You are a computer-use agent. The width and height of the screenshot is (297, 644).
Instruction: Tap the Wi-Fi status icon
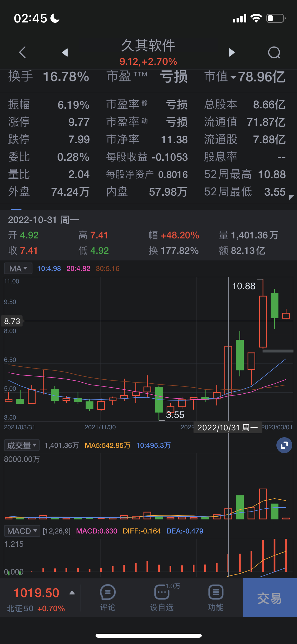[256, 18]
